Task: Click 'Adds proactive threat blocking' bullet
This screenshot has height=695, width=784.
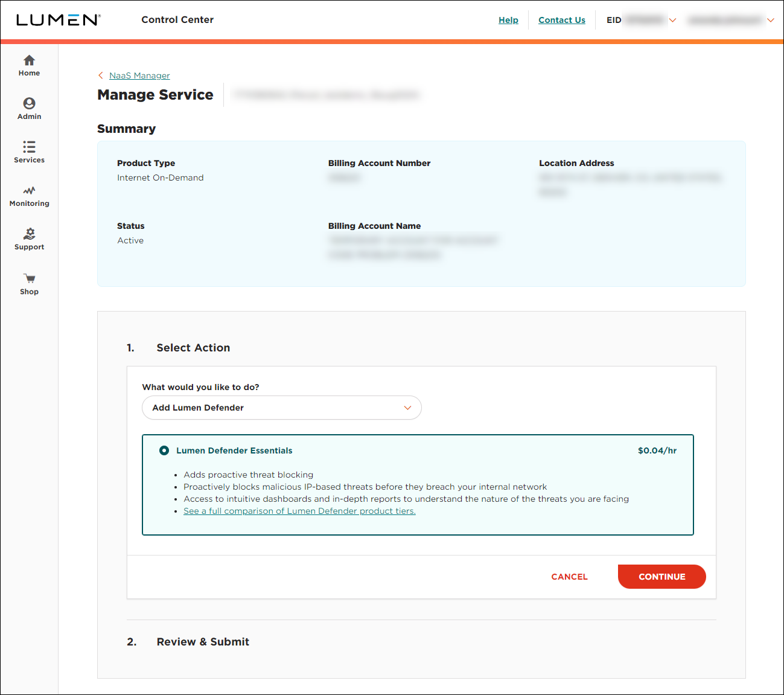Action: [x=249, y=475]
